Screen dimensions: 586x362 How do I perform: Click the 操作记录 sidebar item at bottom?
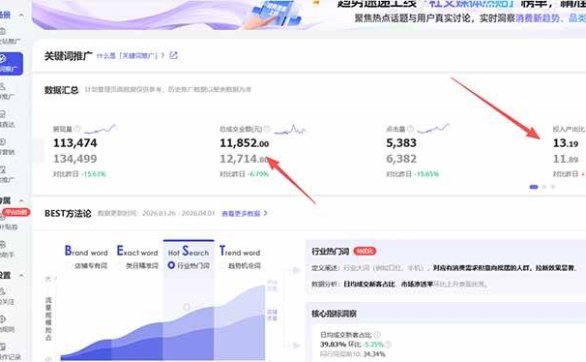tap(9, 352)
